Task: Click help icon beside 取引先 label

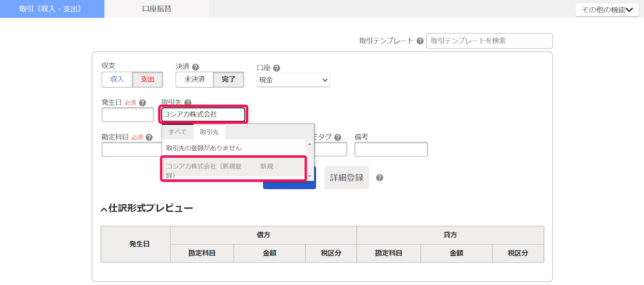Action: (188, 102)
